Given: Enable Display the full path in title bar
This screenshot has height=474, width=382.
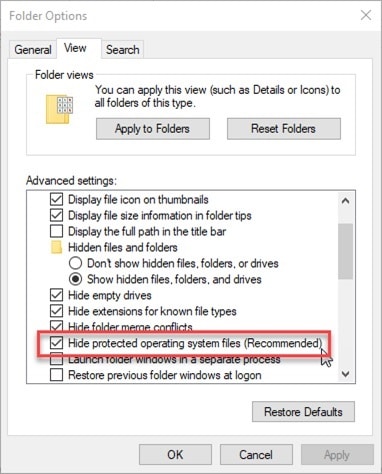Looking at the screenshot, I should click(x=56, y=231).
